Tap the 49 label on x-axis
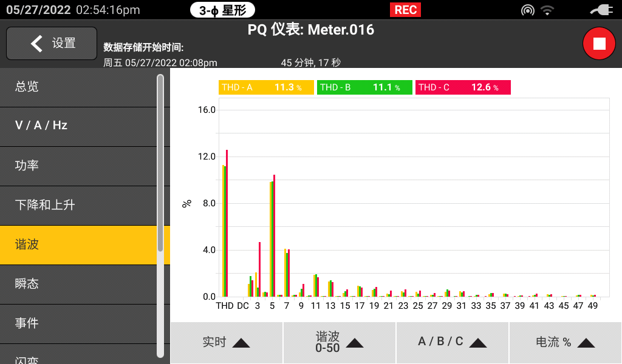The width and height of the screenshot is (622, 364). click(x=593, y=306)
